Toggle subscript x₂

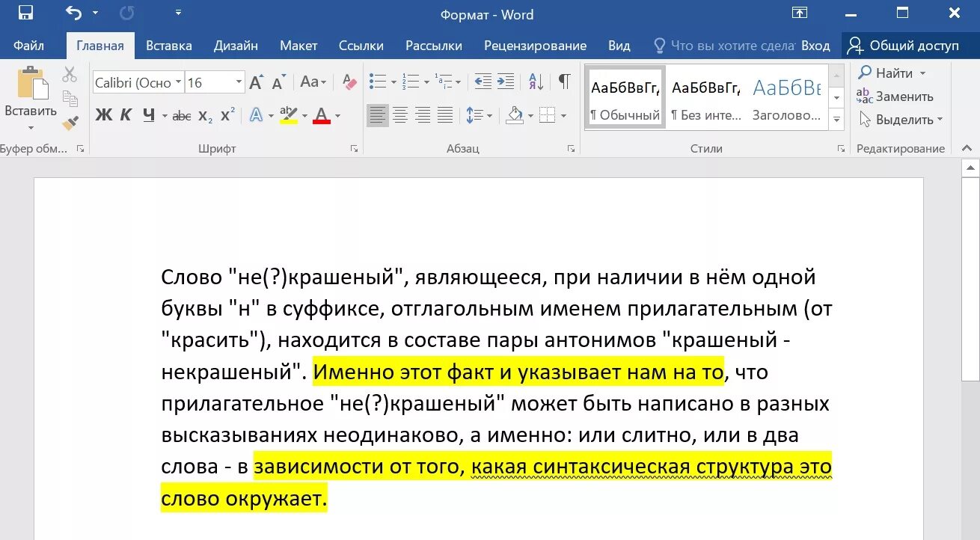[206, 116]
